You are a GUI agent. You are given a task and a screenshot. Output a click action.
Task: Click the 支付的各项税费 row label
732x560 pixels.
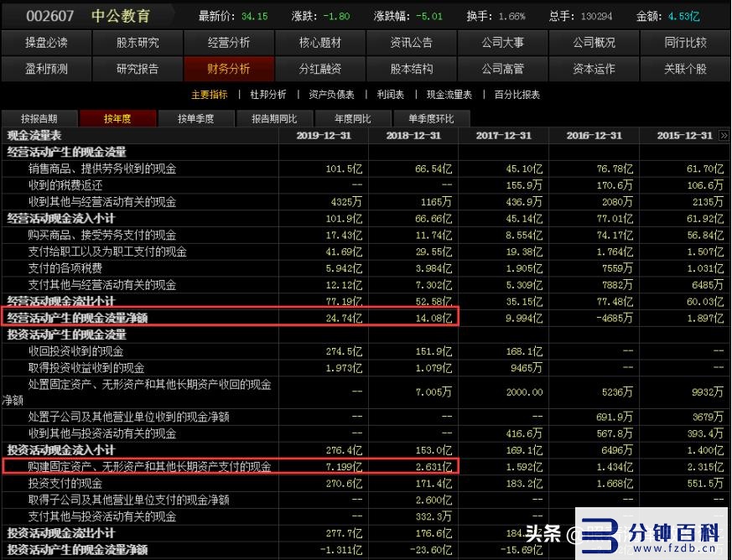point(65,268)
